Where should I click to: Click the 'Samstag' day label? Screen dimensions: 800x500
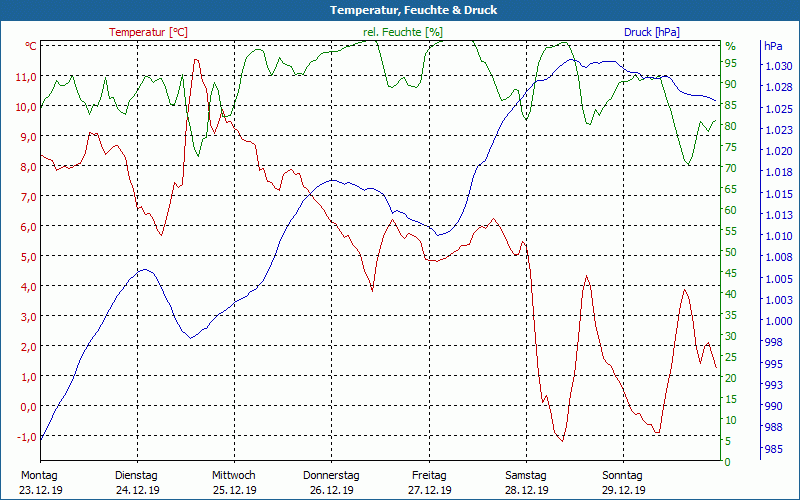tap(526, 476)
